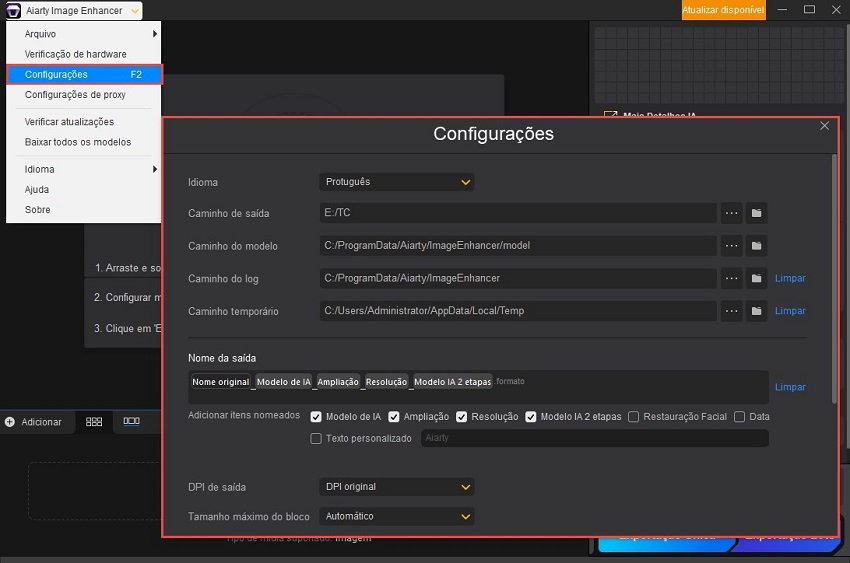Click Baixar todos os modelos
Screen dimensions: 850x563
tap(83, 142)
